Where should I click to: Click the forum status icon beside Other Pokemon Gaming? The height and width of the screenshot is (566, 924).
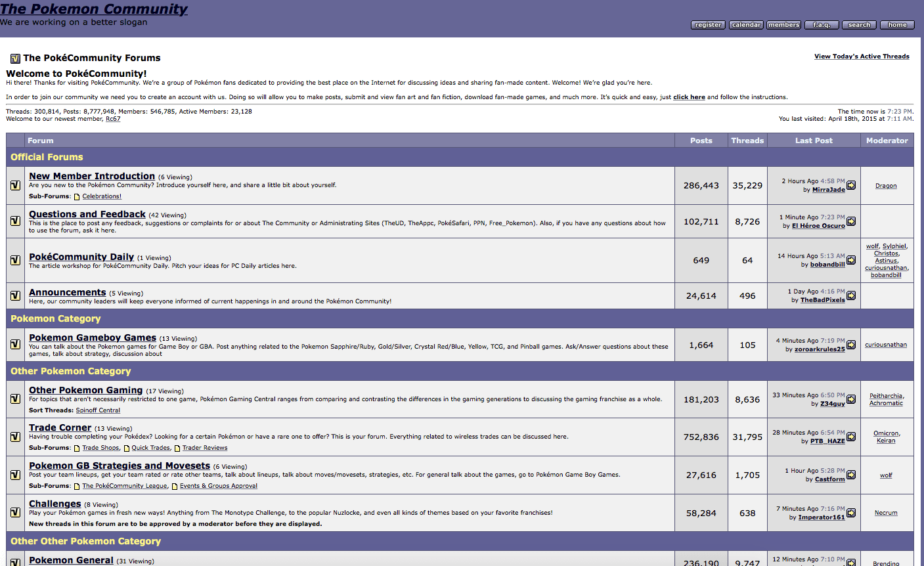click(x=15, y=399)
